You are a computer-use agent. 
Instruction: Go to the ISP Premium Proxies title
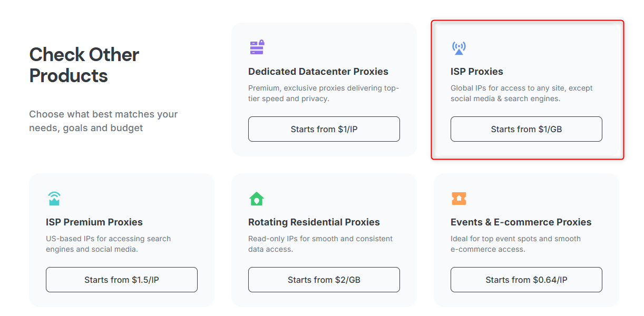(x=94, y=222)
